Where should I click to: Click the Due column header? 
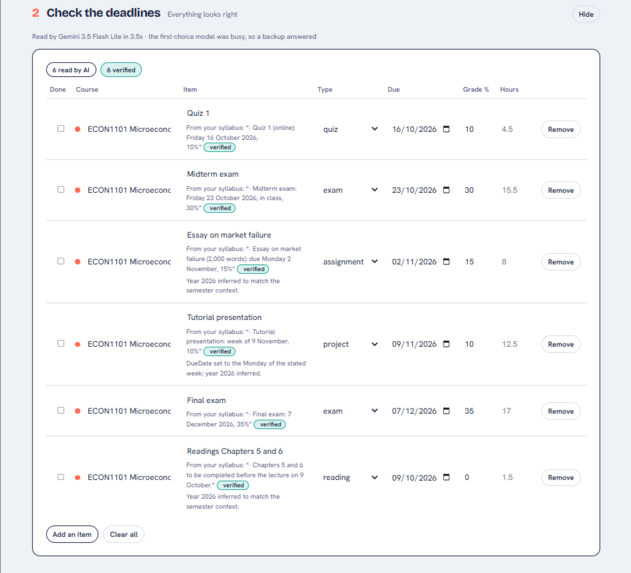(x=394, y=89)
